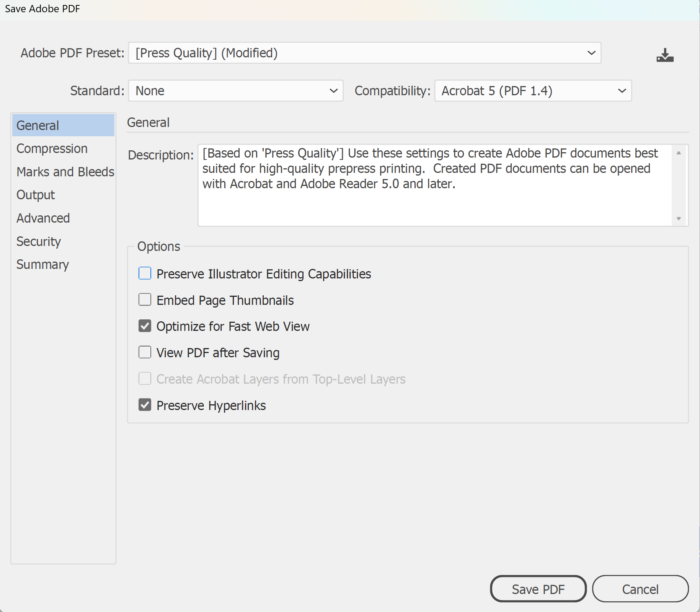700x612 pixels.
Task: Open the Adobe PDF Preset dropdown
Action: 365,53
